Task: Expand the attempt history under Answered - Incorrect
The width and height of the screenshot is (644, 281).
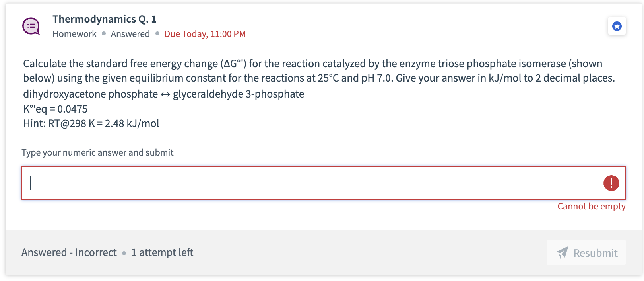Action: pyautogui.click(x=68, y=252)
